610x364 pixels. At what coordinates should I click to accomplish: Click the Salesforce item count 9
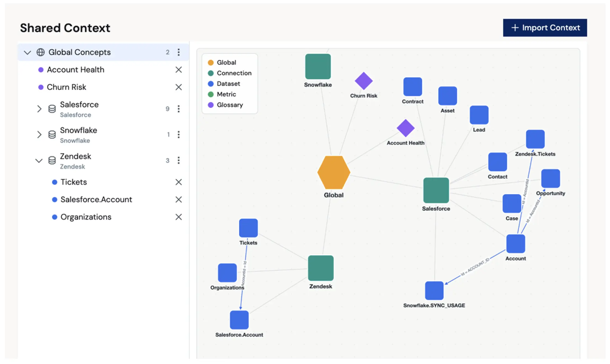pyautogui.click(x=168, y=109)
